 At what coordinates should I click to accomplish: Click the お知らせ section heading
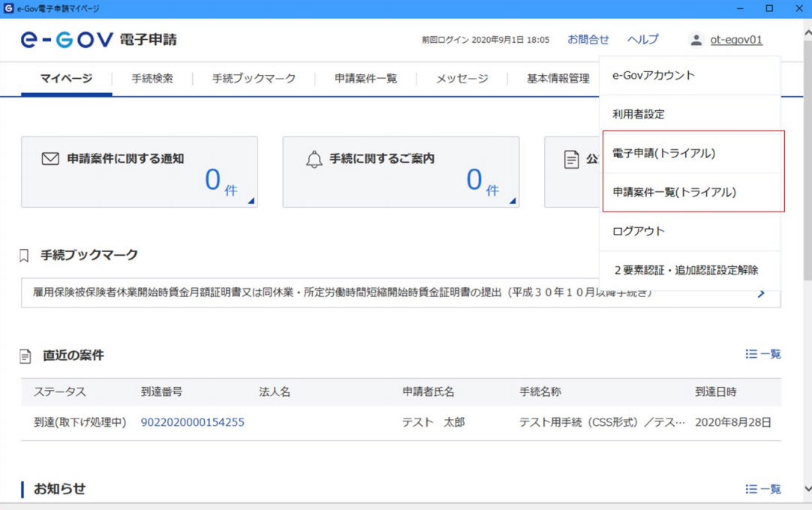point(59,489)
